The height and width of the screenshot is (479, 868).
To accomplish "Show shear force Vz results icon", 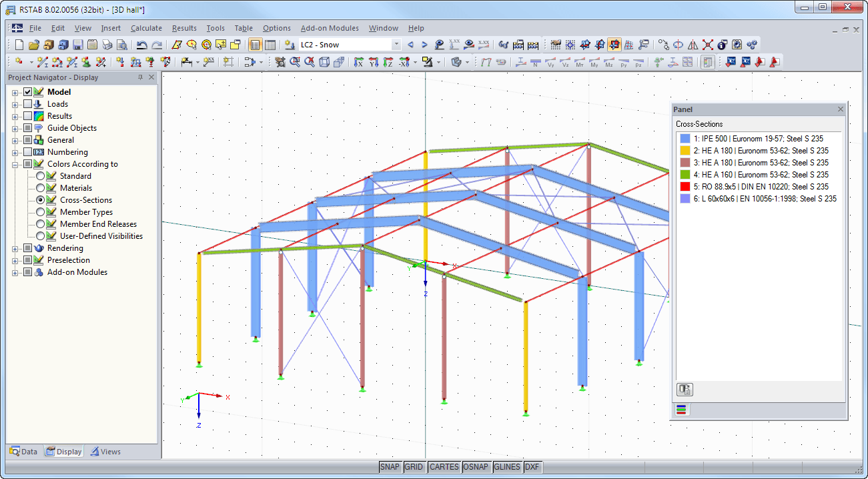I will [x=565, y=62].
